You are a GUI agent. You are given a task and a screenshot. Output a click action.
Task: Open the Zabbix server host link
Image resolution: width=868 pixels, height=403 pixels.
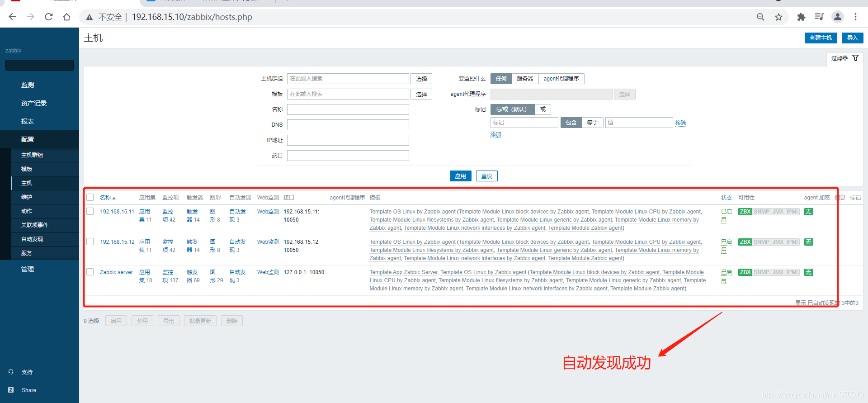pyautogui.click(x=116, y=272)
